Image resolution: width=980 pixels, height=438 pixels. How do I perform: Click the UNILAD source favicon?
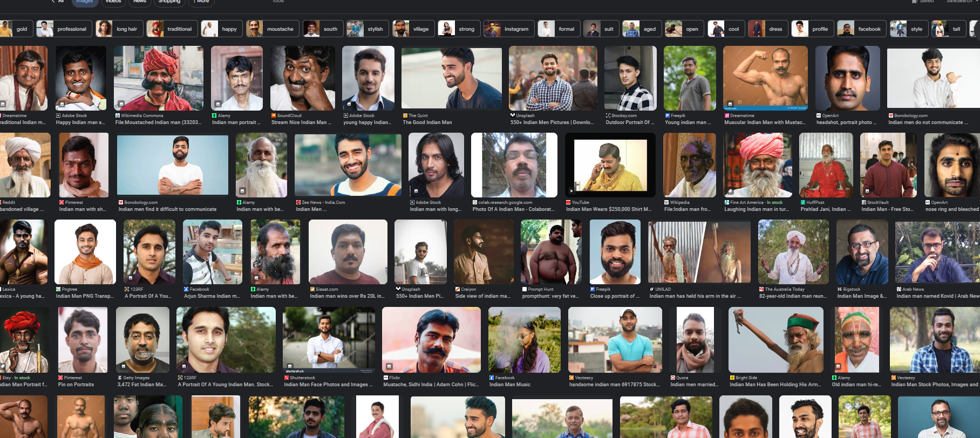point(652,289)
